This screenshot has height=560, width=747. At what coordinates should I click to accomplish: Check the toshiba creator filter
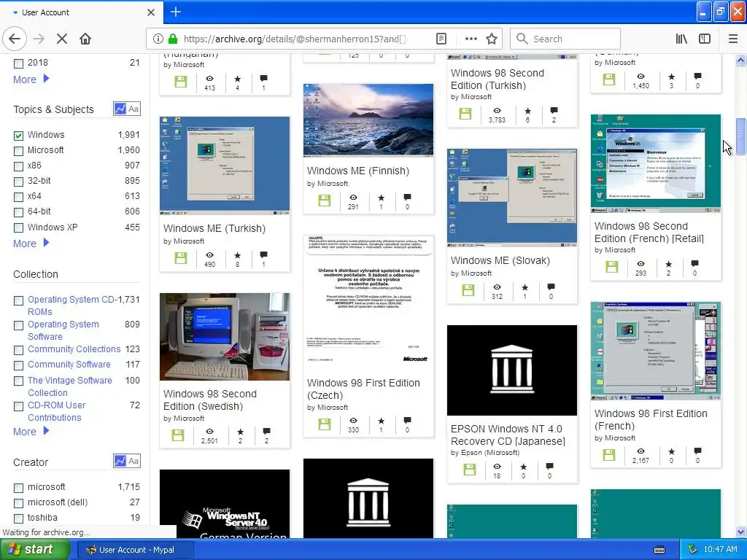(x=18, y=518)
